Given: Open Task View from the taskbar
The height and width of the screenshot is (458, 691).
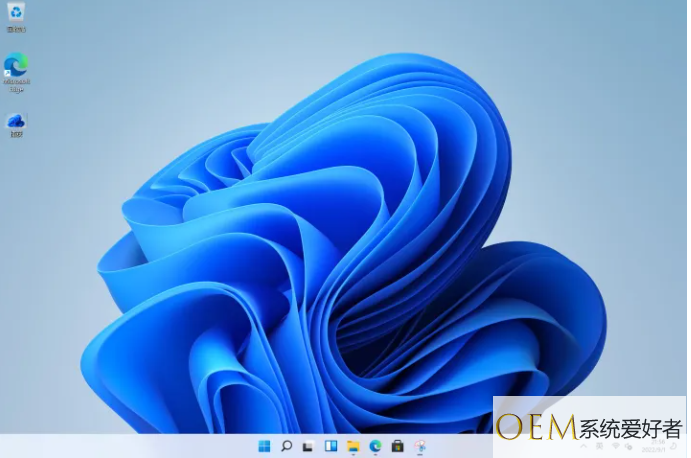Looking at the screenshot, I should 308,447.
